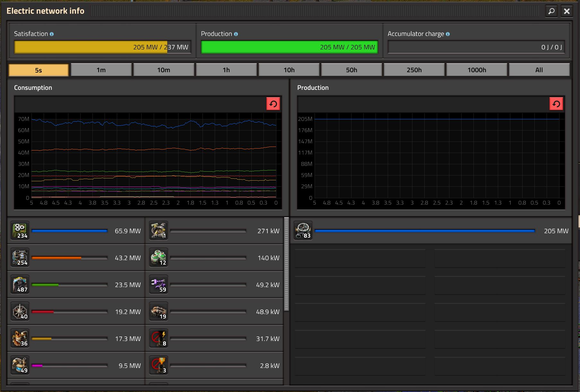Click the Consumption panel heading
The width and height of the screenshot is (580, 392).
(33, 88)
